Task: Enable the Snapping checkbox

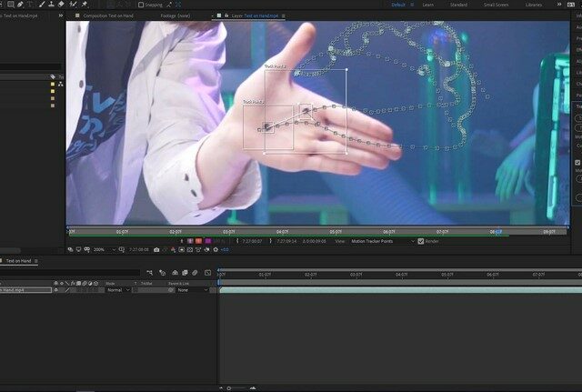Action: click(x=141, y=5)
